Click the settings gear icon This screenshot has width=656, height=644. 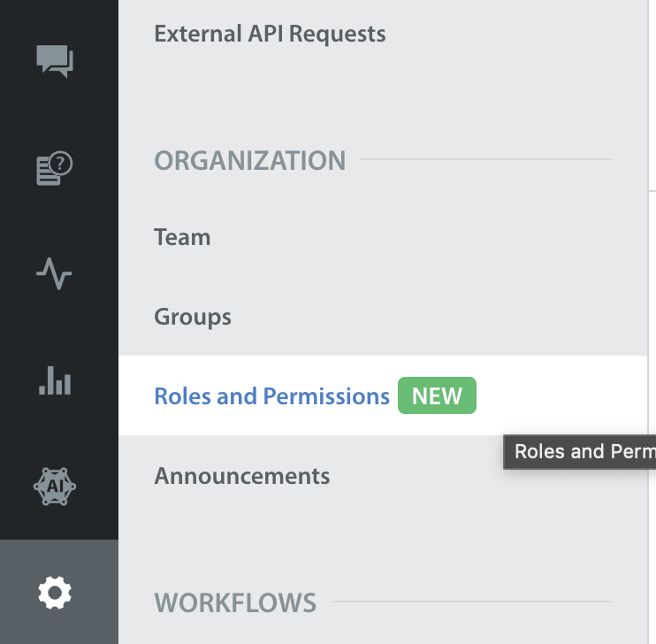click(x=55, y=593)
